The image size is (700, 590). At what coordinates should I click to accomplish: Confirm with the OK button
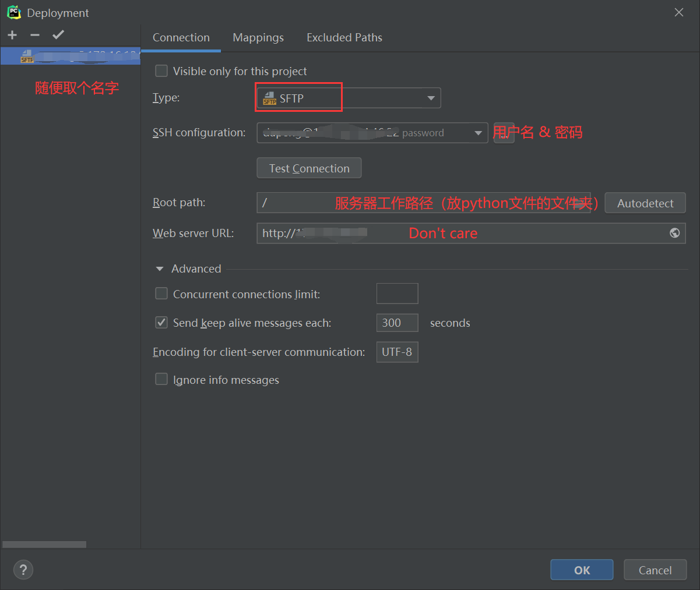pyautogui.click(x=582, y=570)
